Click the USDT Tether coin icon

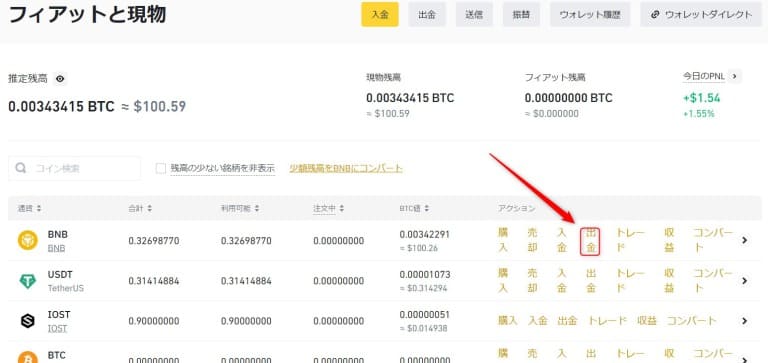pyautogui.click(x=27, y=281)
